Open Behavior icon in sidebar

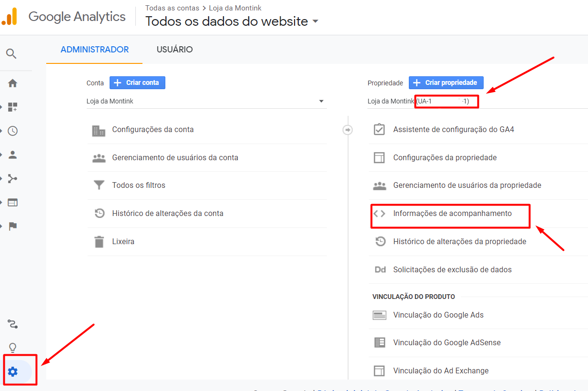pos(12,202)
